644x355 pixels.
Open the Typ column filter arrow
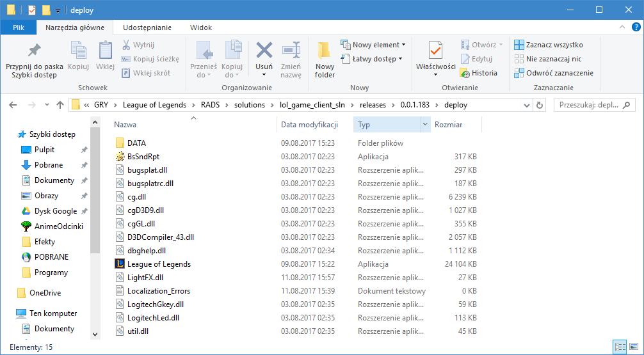[x=426, y=125]
